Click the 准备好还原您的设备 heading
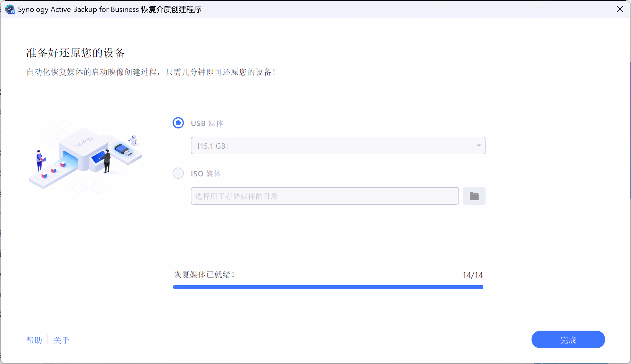 tap(75, 53)
